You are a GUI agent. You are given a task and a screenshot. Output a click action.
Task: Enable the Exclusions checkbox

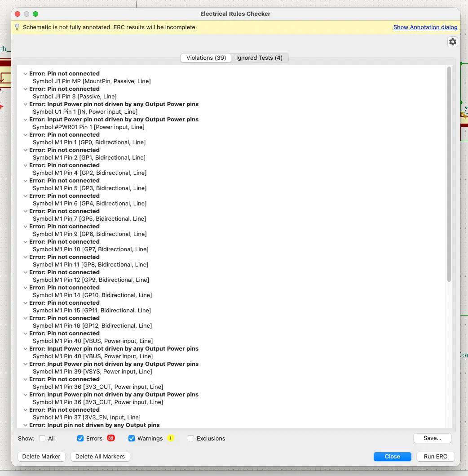tap(191, 438)
